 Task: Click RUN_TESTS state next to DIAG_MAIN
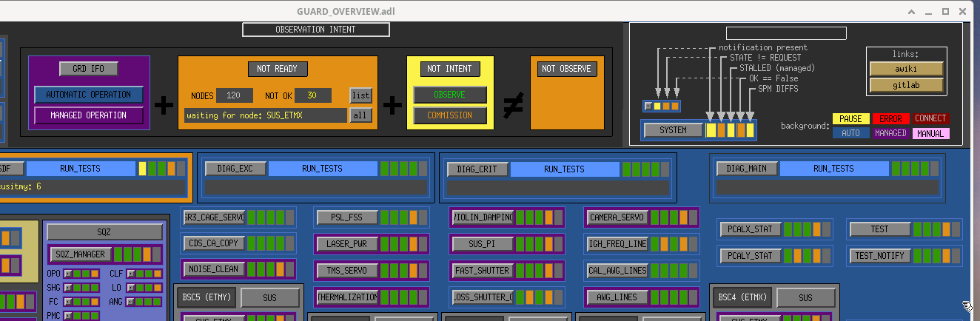(834, 169)
